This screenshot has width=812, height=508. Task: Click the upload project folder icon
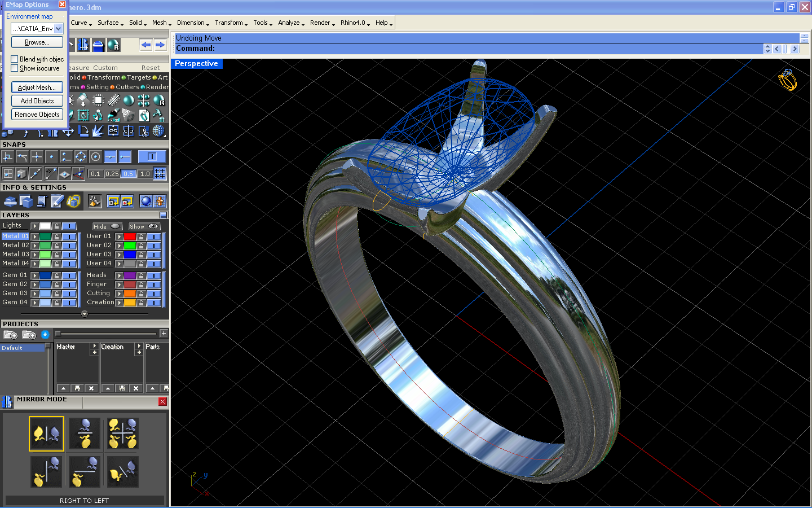29,335
